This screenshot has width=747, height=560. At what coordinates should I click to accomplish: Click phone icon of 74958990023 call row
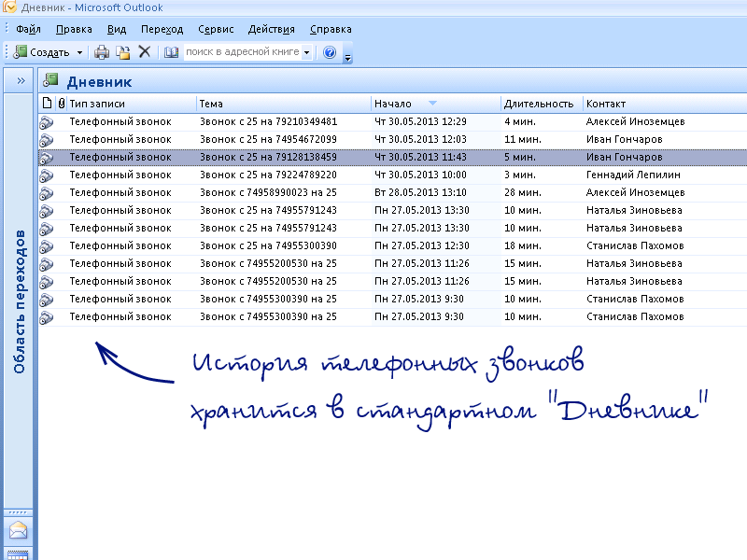point(47,193)
